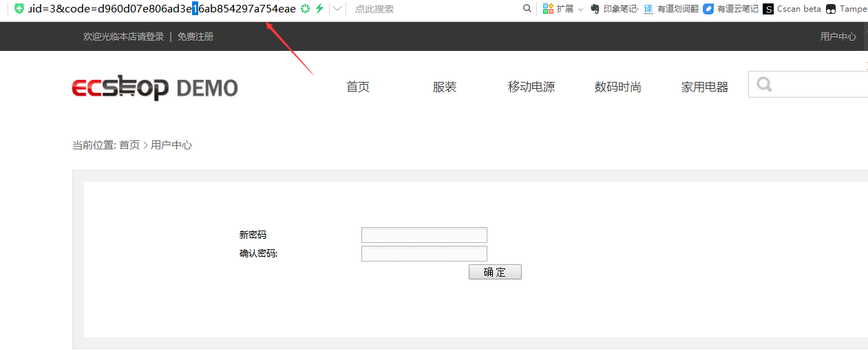Click the 欢迎光临本店请登录 login link

123,36
